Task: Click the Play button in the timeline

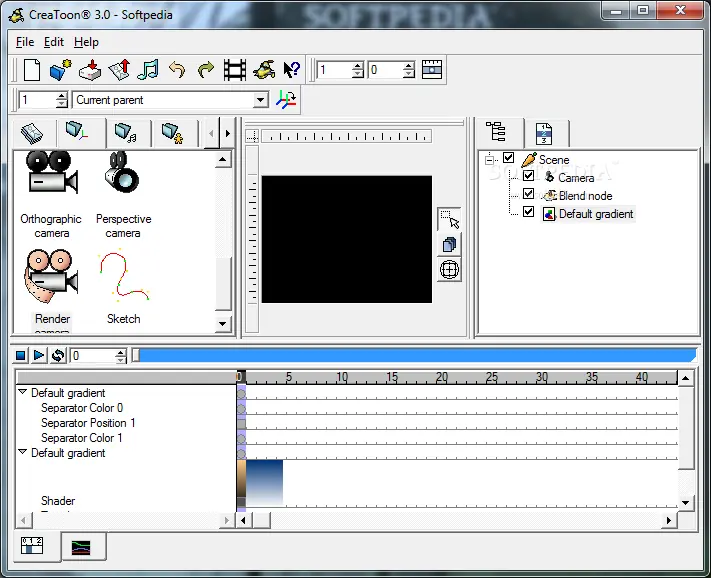Action: click(39, 355)
